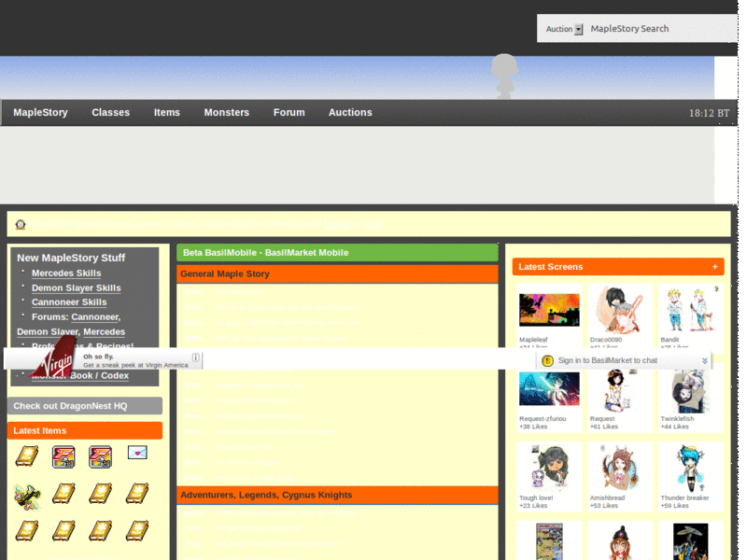The height and width of the screenshot is (560, 747).
Task: Open the Twinklefish screen thumbnail
Action: tap(690, 391)
